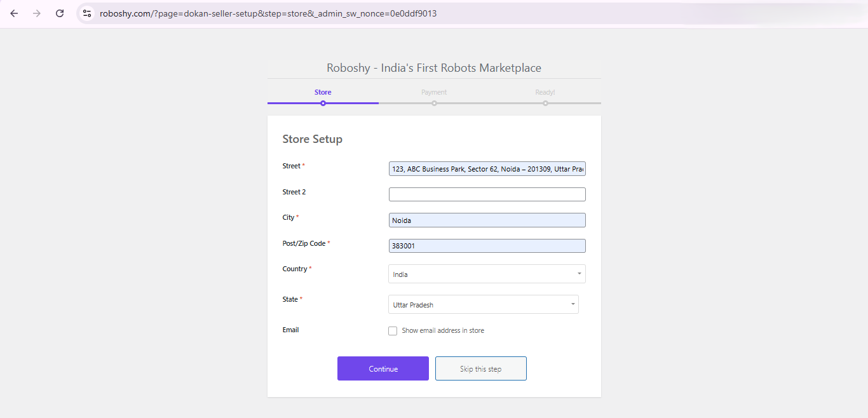Open the Country dropdown showing India
The width and height of the screenshot is (868, 418).
(x=487, y=274)
